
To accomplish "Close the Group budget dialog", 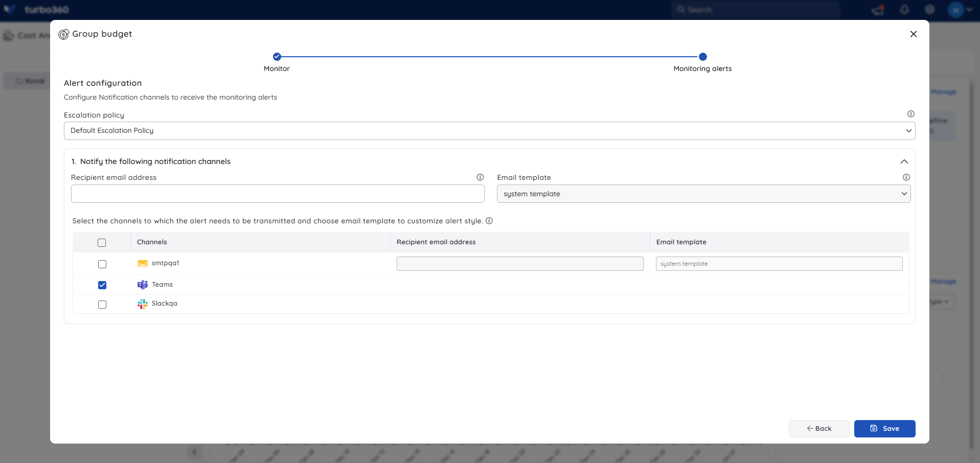I will (913, 34).
